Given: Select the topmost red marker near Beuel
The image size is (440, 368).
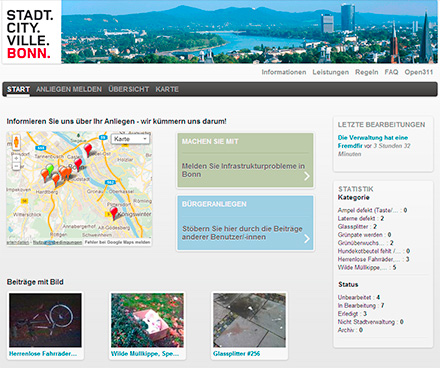Looking at the screenshot, I should (88, 149).
